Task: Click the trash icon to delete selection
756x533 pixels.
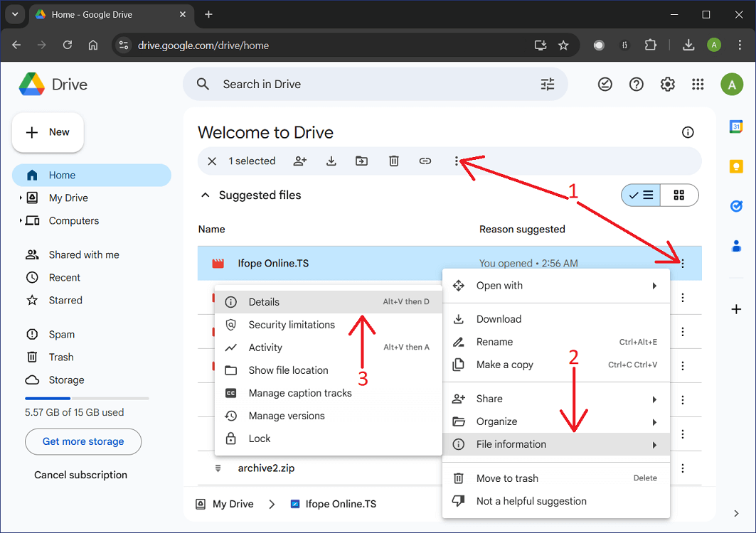Action: [x=394, y=161]
